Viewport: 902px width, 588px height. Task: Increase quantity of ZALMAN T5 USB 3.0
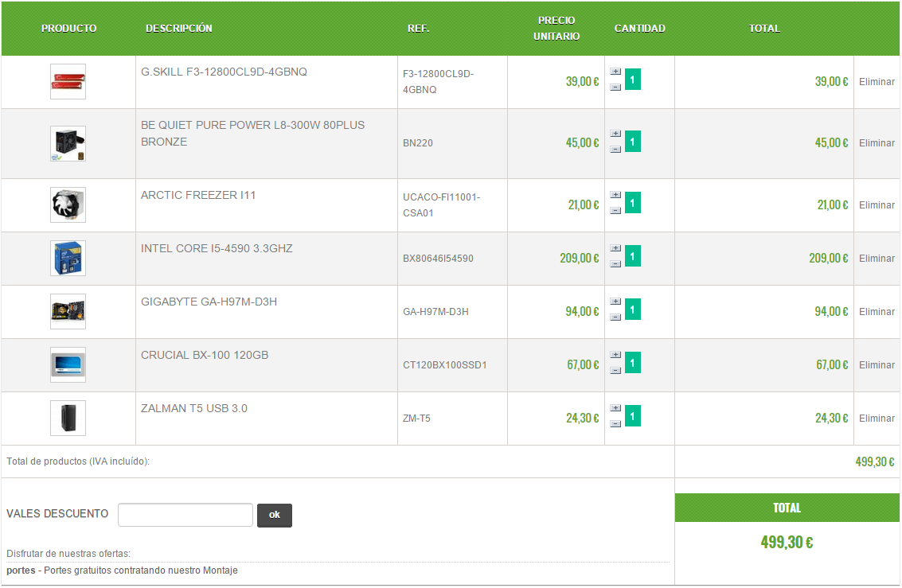615,408
